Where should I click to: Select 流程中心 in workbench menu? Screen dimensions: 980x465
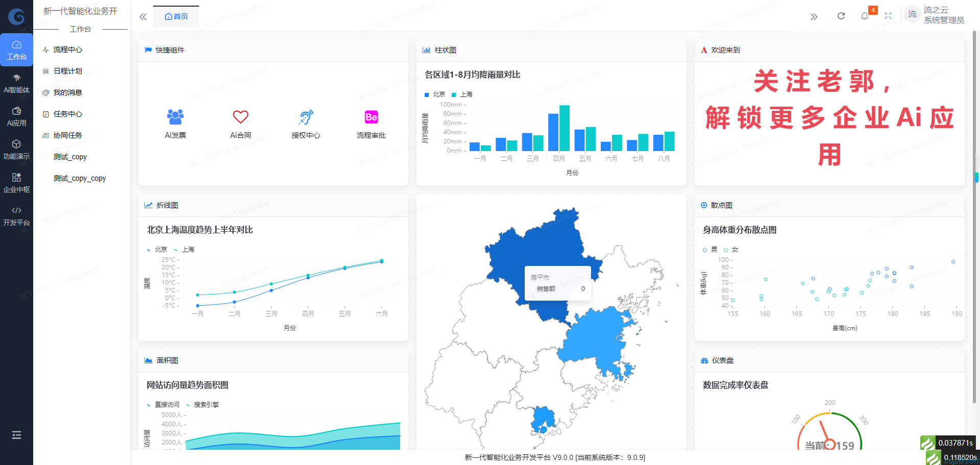click(67, 50)
